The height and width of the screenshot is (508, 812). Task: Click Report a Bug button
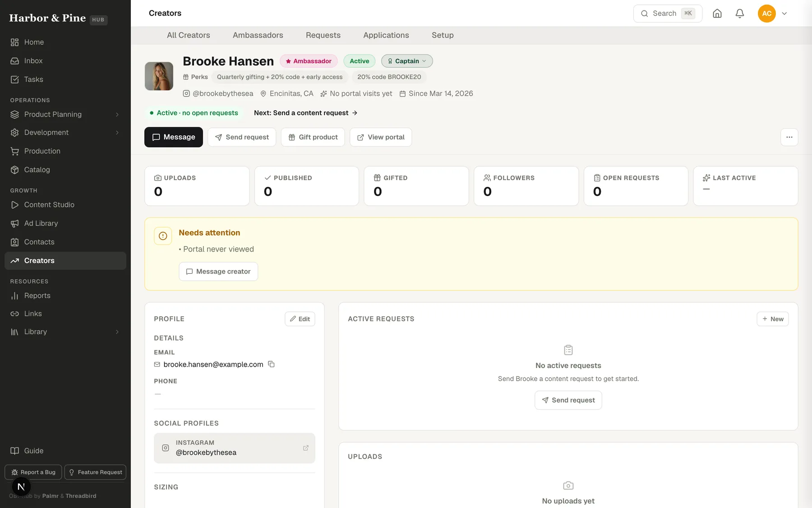33,472
